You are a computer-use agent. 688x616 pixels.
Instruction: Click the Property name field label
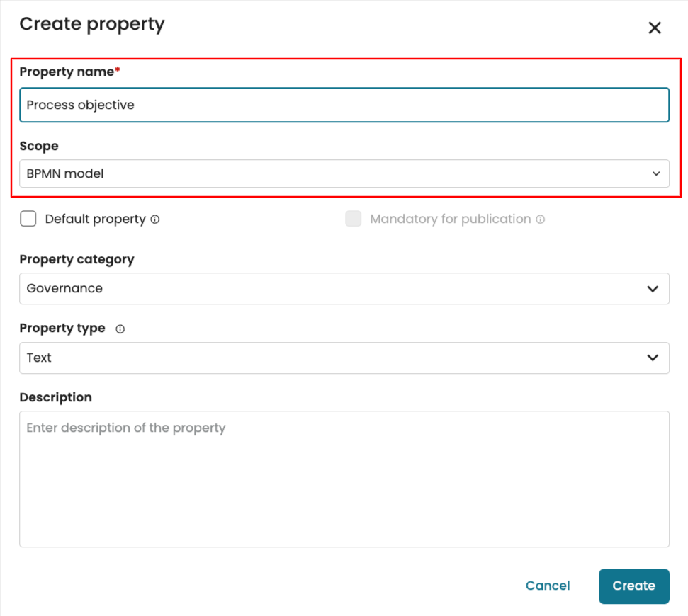pos(67,72)
